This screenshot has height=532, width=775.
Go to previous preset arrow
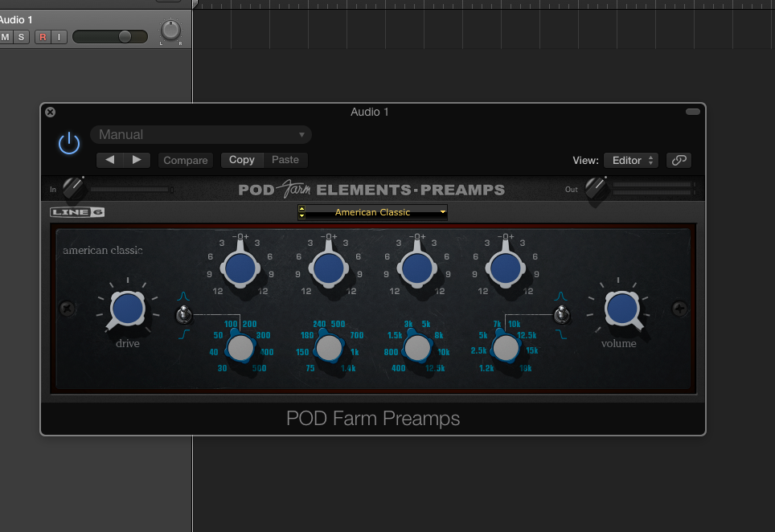[109, 160]
